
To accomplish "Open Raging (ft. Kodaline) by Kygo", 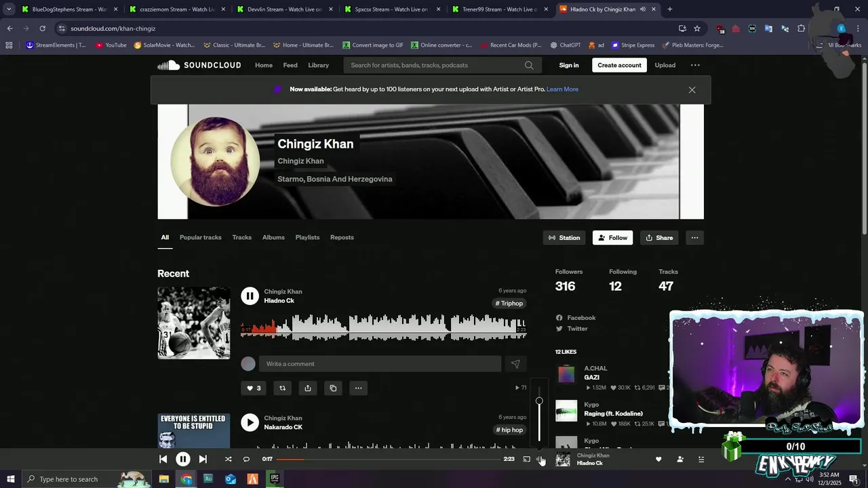I will 613,413.
